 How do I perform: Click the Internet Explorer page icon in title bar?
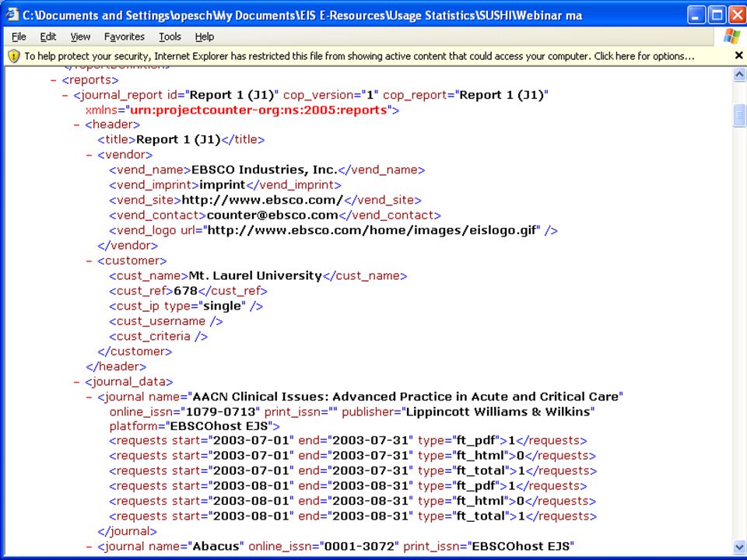11,15
